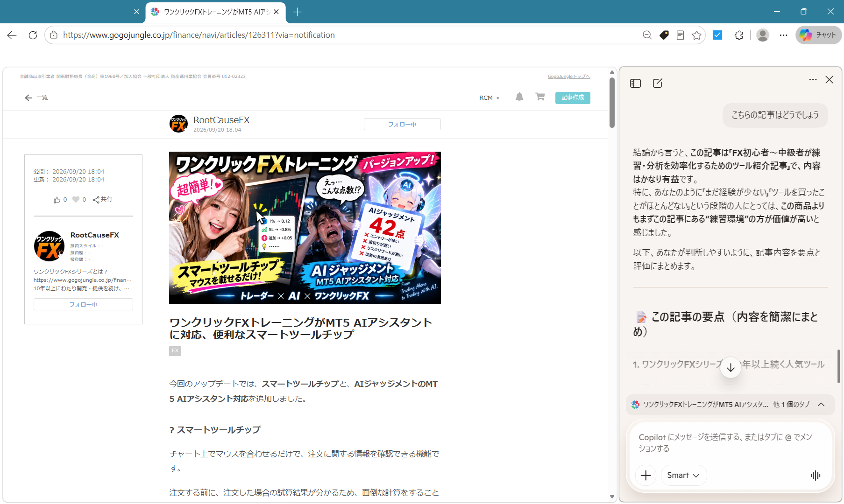
Task: Open the browser profile avatar
Action: pos(763,35)
